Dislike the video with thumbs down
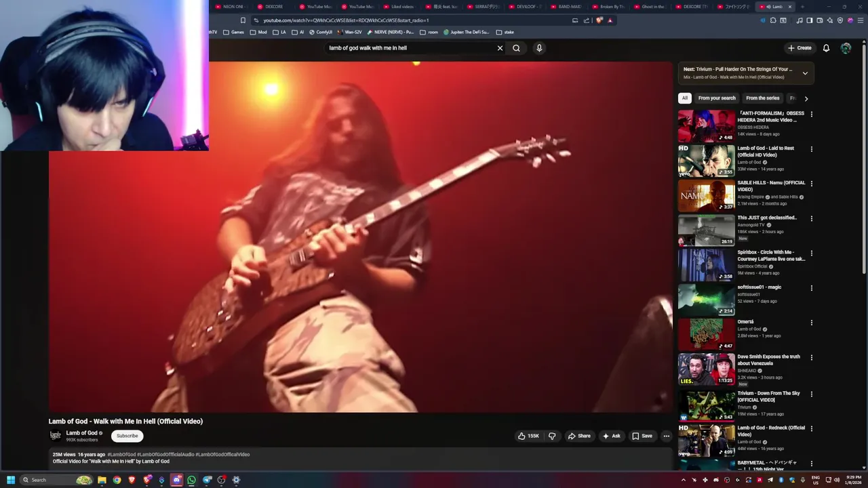Viewport: 868px width, 488px height. point(552,436)
